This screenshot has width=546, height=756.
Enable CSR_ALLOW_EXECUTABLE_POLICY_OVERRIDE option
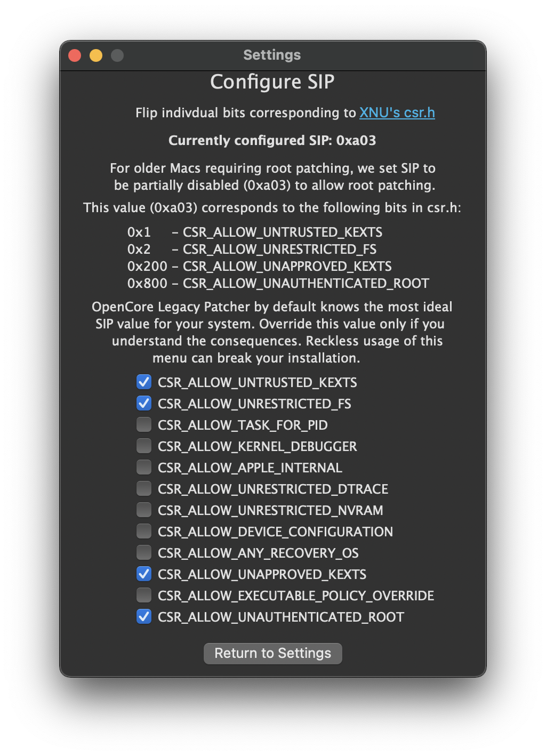click(x=144, y=596)
